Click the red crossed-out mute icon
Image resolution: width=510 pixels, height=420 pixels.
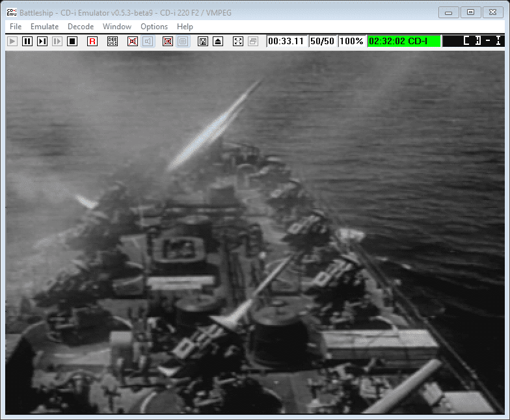click(133, 41)
